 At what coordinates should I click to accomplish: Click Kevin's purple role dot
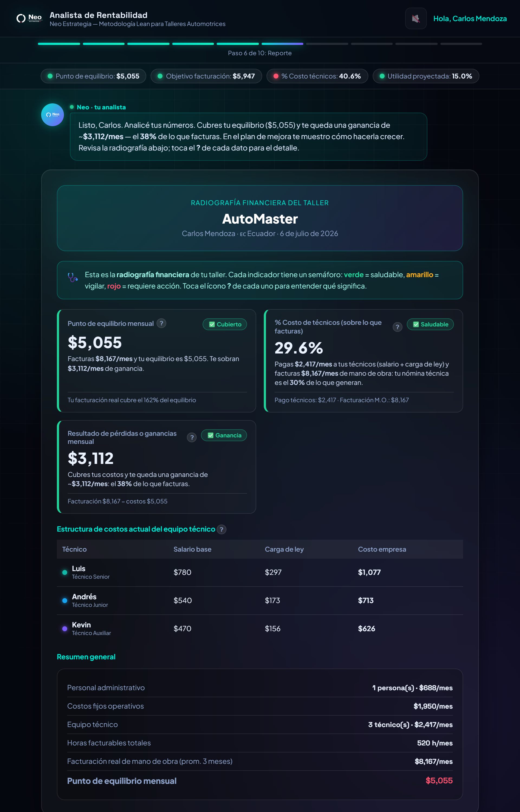[x=64, y=629]
